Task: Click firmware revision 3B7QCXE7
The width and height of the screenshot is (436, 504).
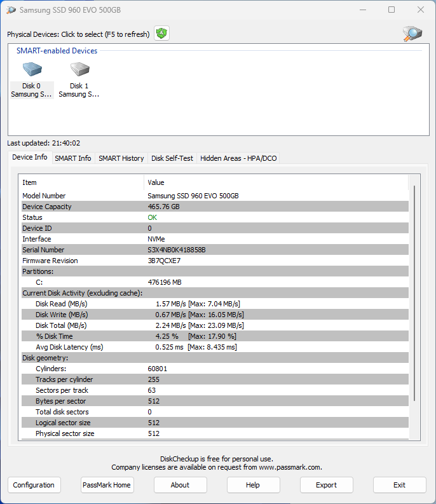Action: (164, 261)
